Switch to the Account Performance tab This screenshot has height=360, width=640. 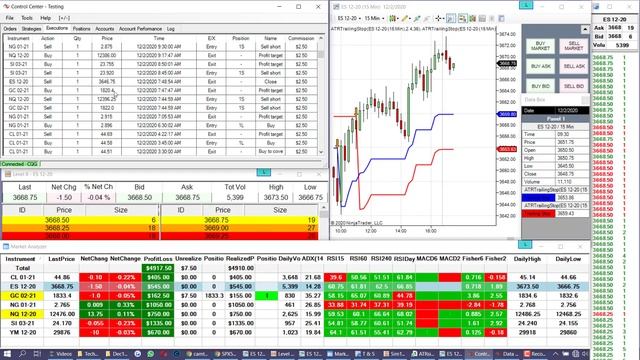140,29
